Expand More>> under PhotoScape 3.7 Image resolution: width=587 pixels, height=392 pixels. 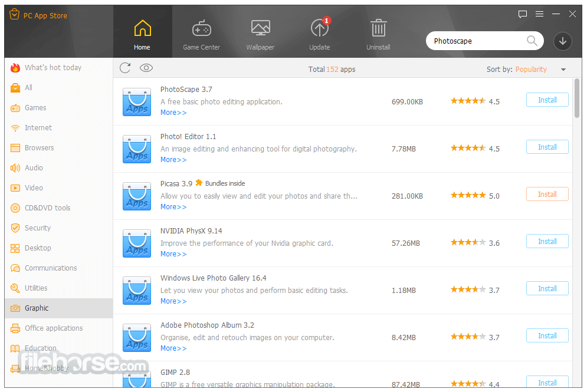click(173, 113)
